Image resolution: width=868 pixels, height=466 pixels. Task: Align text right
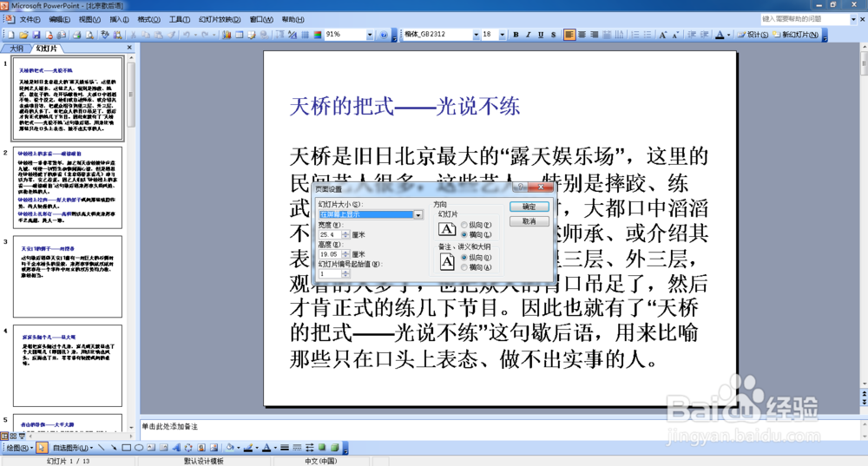595,35
